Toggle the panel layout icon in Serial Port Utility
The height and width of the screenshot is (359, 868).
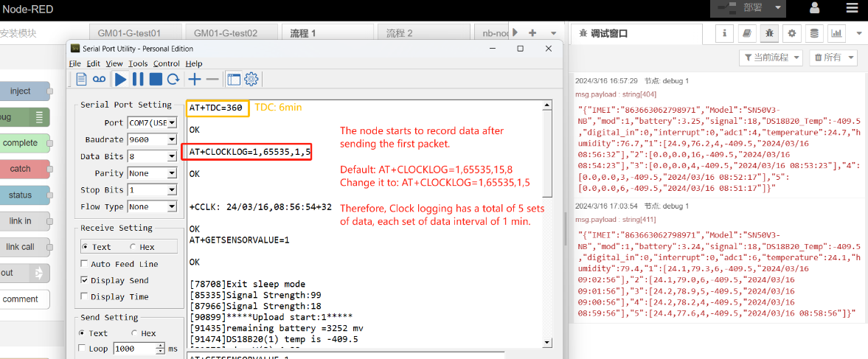click(x=234, y=79)
